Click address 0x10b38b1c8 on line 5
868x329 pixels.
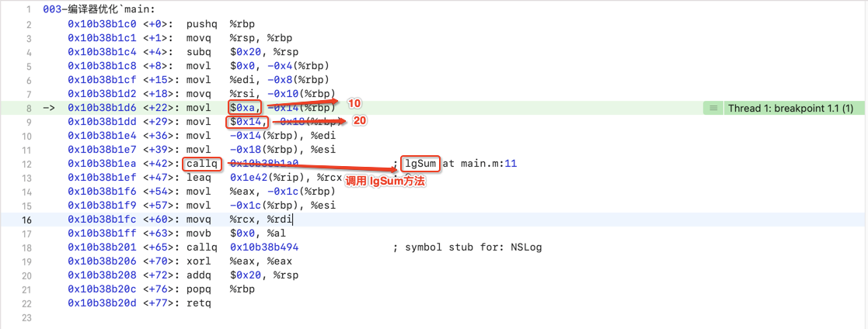click(103, 67)
